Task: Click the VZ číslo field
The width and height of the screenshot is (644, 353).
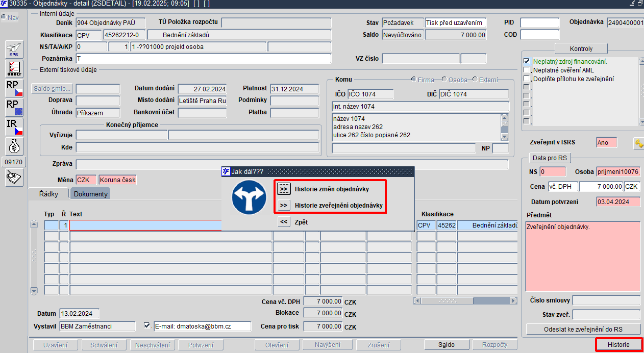Action: coord(421,58)
